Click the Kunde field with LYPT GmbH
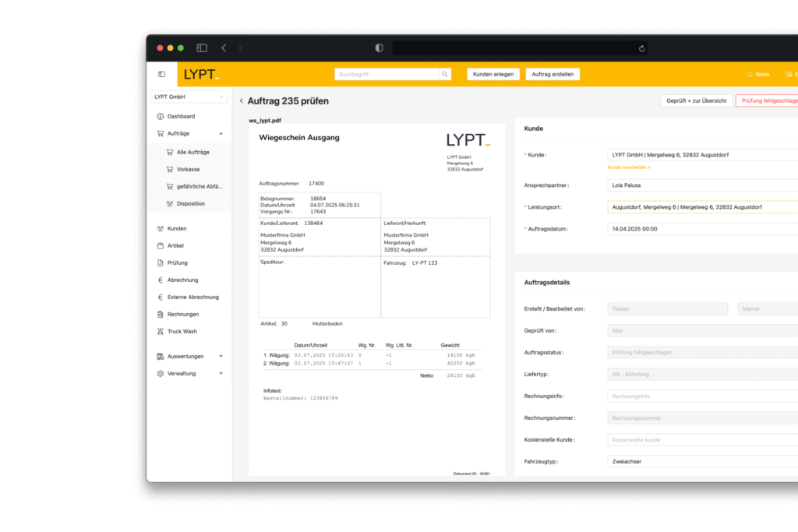 703,155
